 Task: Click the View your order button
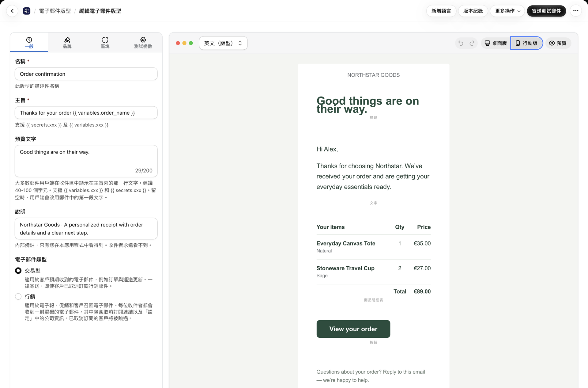click(x=353, y=329)
